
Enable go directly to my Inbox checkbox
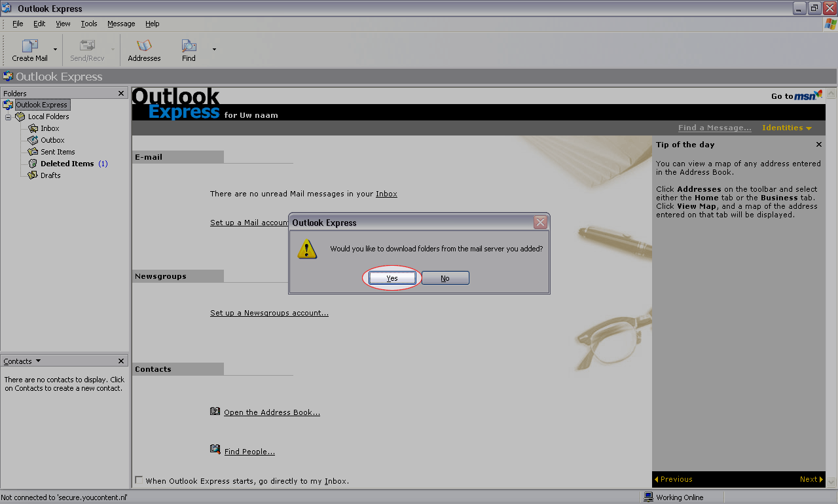click(139, 480)
